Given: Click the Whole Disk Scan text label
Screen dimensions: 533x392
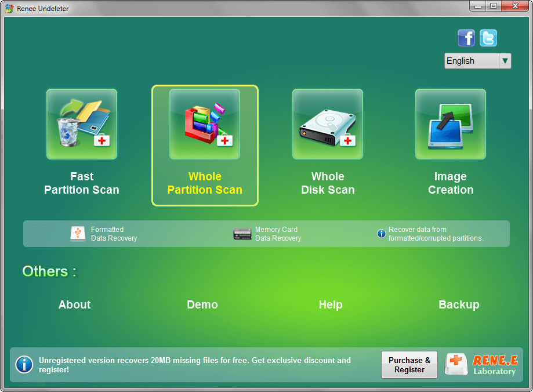Looking at the screenshot, I should click(x=328, y=183).
